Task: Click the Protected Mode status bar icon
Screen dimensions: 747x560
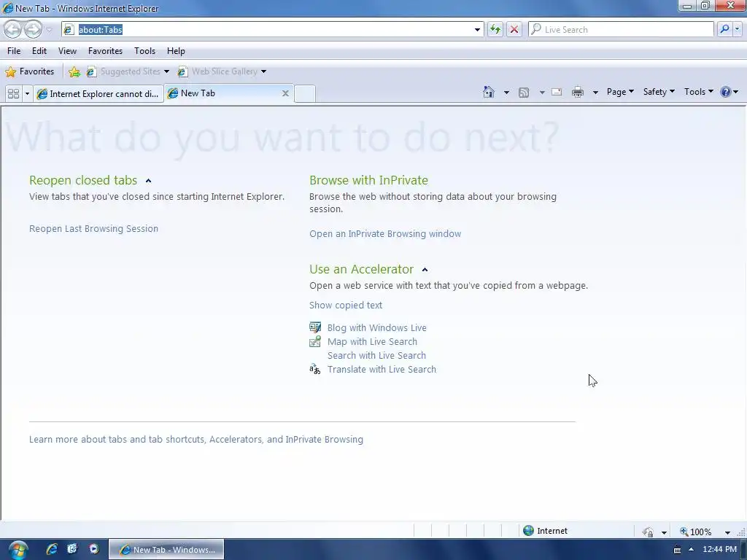Action: pyautogui.click(x=648, y=532)
